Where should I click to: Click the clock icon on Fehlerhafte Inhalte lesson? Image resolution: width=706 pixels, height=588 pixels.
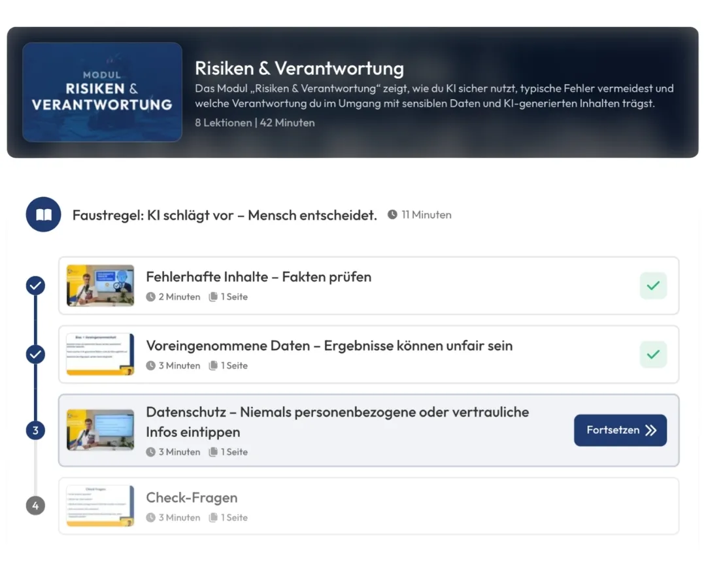(x=151, y=297)
